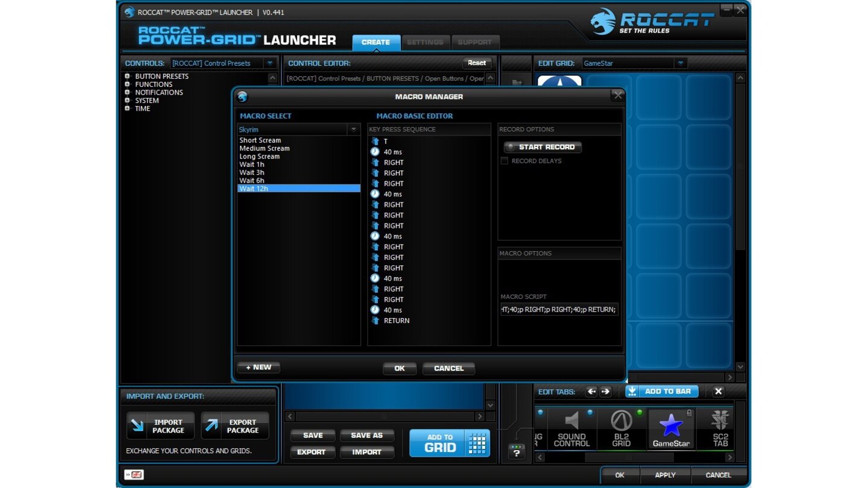Delete the tab with X icon
The image size is (868, 488).
point(718,392)
